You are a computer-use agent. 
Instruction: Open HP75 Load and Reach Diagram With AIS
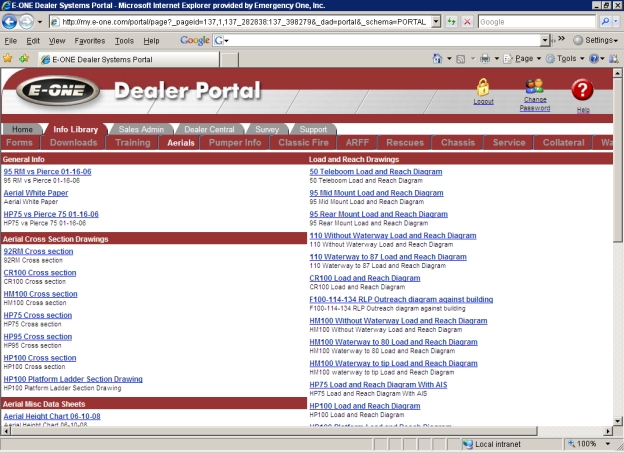[378, 385]
